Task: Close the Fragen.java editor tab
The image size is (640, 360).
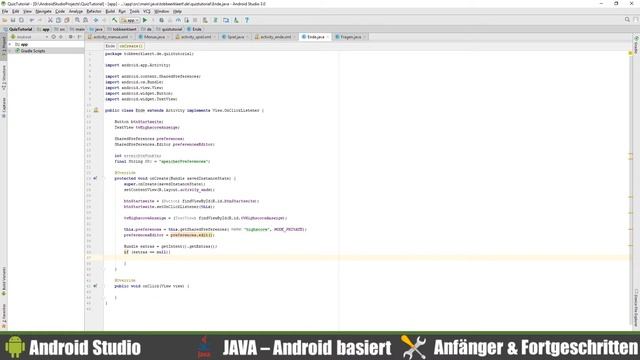Action: [364, 37]
